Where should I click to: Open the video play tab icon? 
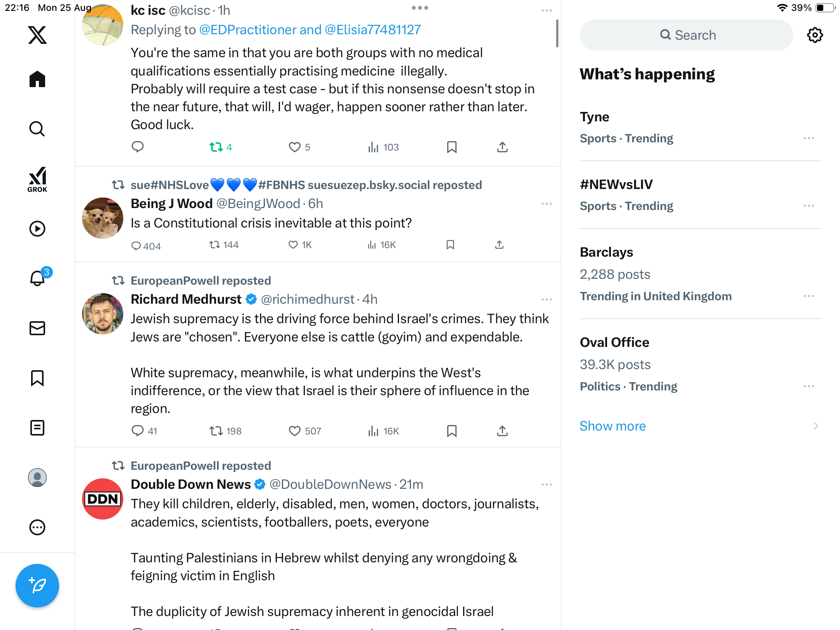tap(37, 229)
